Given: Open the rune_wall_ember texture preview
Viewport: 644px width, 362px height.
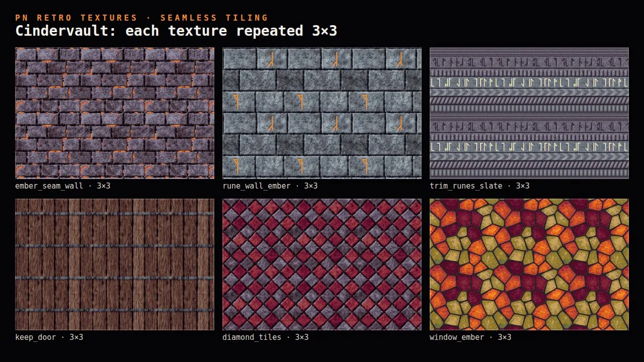Looking at the screenshot, I should click(322, 113).
